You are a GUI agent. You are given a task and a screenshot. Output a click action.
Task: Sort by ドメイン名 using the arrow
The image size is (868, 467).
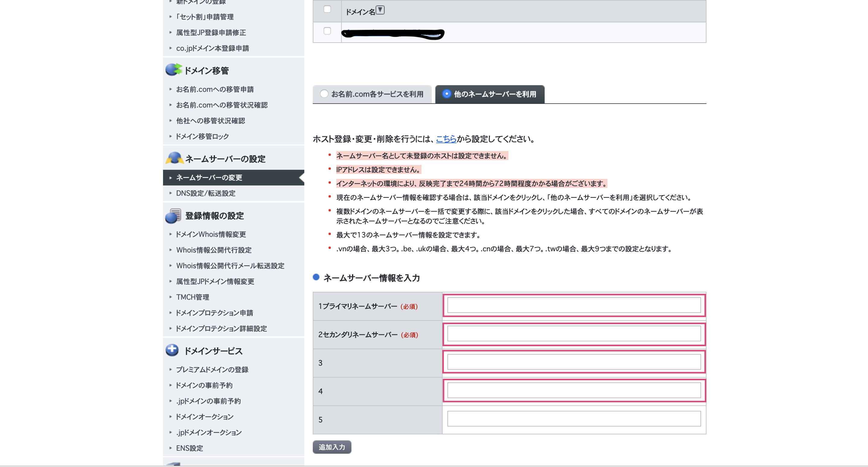pos(380,10)
